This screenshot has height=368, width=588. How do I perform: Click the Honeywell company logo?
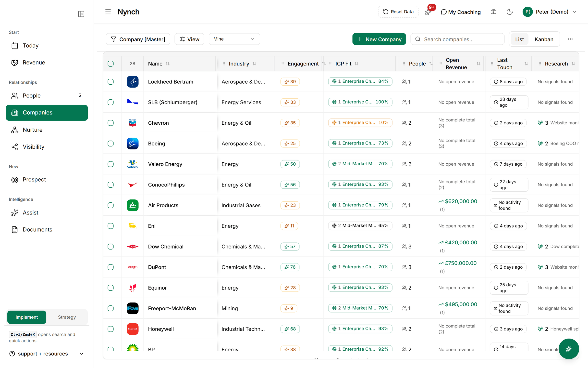point(133,329)
